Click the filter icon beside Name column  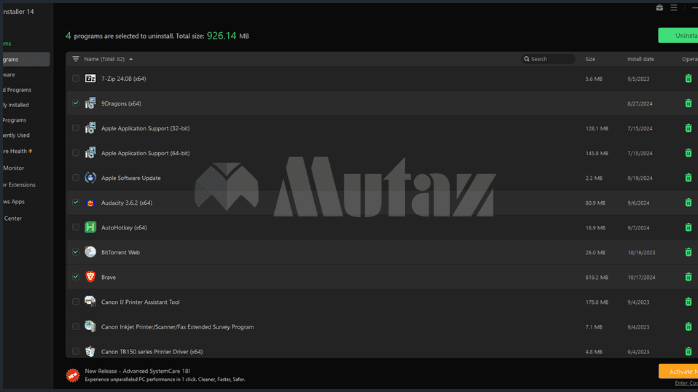[x=76, y=59]
